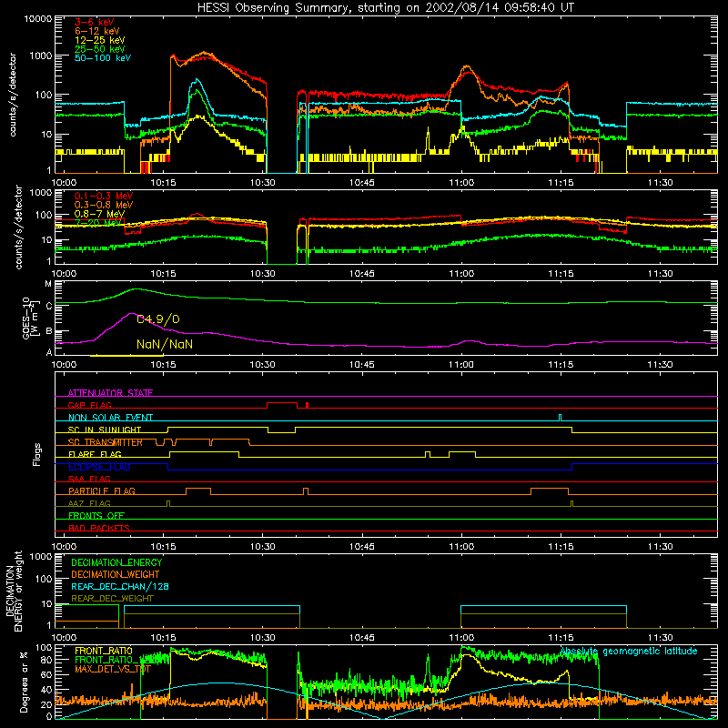
Task: Select the ATTENUATOR_STATE flag label
Action: pyautogui.click(x=110, y=393)
